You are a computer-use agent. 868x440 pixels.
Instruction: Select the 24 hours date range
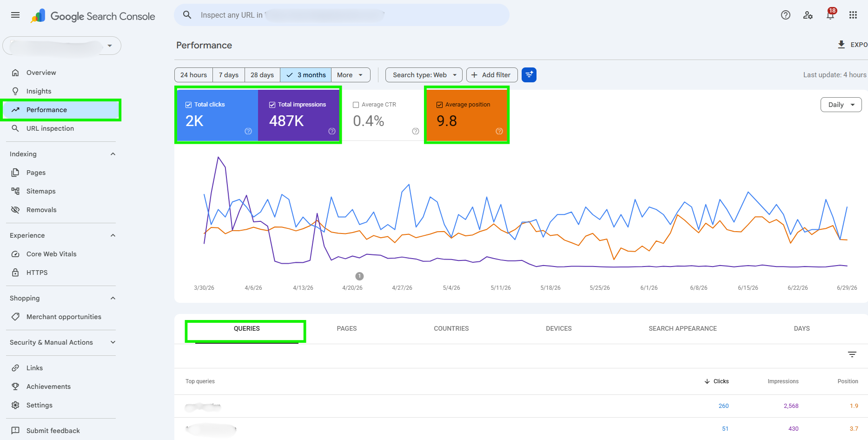pos(193,75)
